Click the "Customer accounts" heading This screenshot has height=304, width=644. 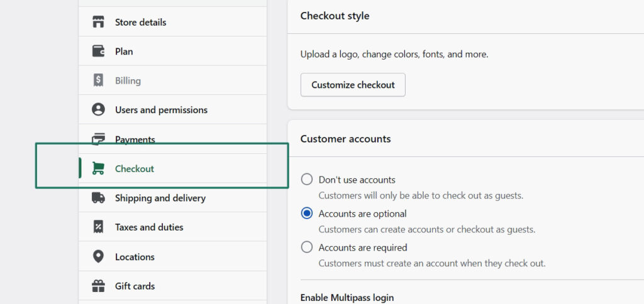(345, 139)
